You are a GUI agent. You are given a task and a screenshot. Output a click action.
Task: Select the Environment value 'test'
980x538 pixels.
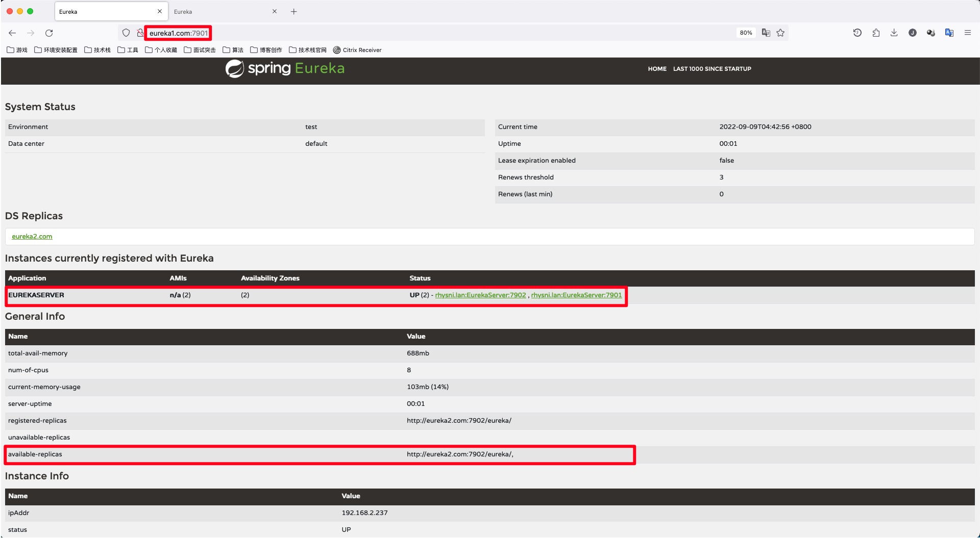click(311, 127)
